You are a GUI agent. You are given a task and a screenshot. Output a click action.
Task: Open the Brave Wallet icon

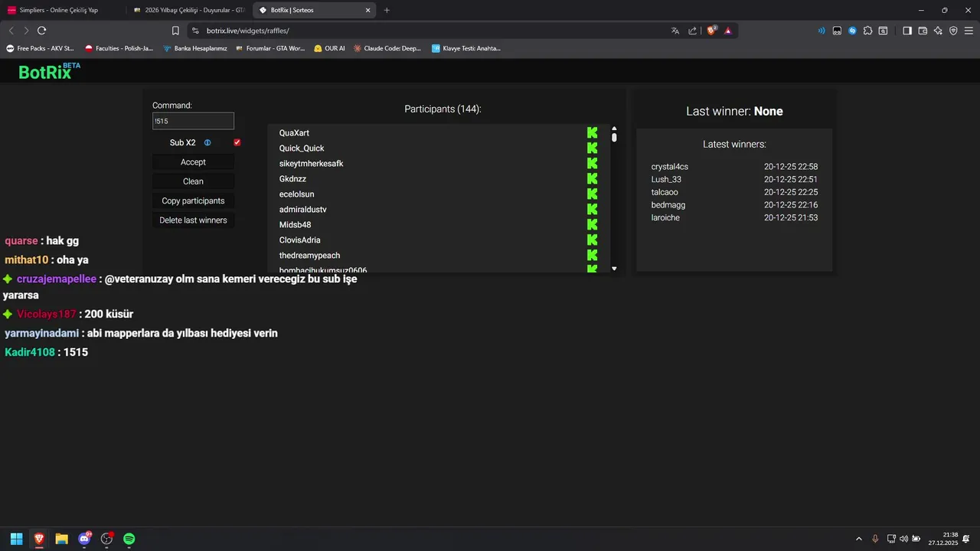(923, 31)
